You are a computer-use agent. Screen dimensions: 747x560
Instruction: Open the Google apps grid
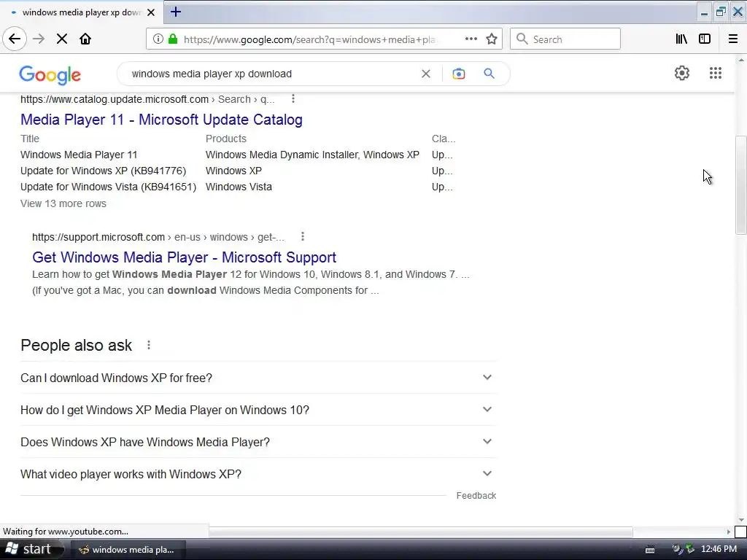tap(716, 73)
